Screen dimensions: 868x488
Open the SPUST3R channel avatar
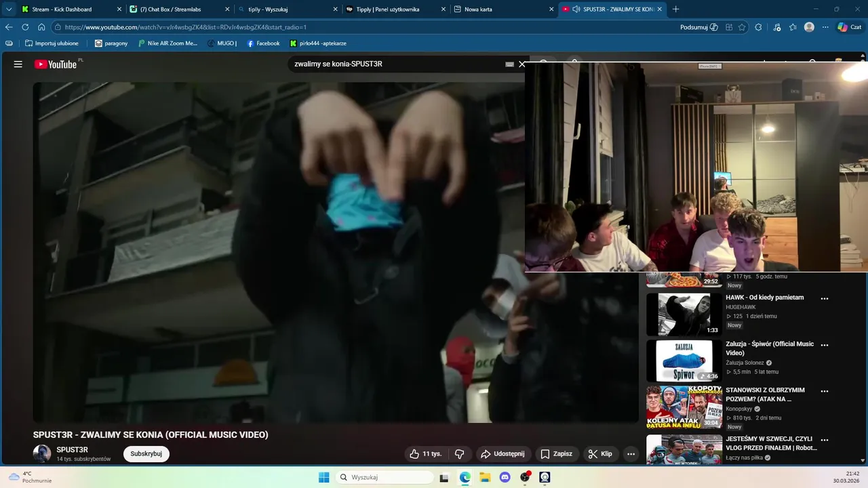pos(42,454)
